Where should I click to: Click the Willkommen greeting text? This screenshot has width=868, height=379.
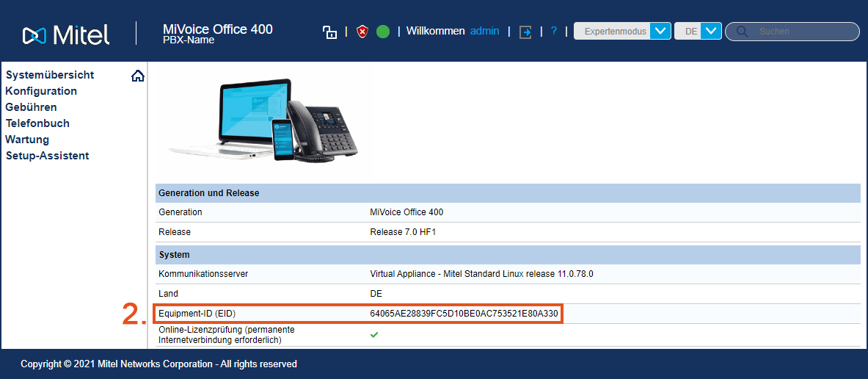pyautogui.click(x=436, y=31)
